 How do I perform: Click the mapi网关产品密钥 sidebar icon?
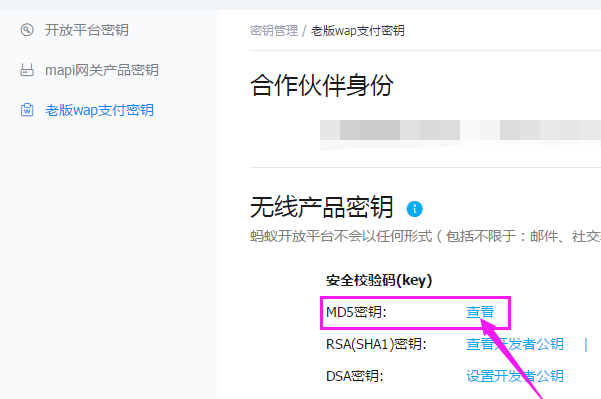coord(27,70)
